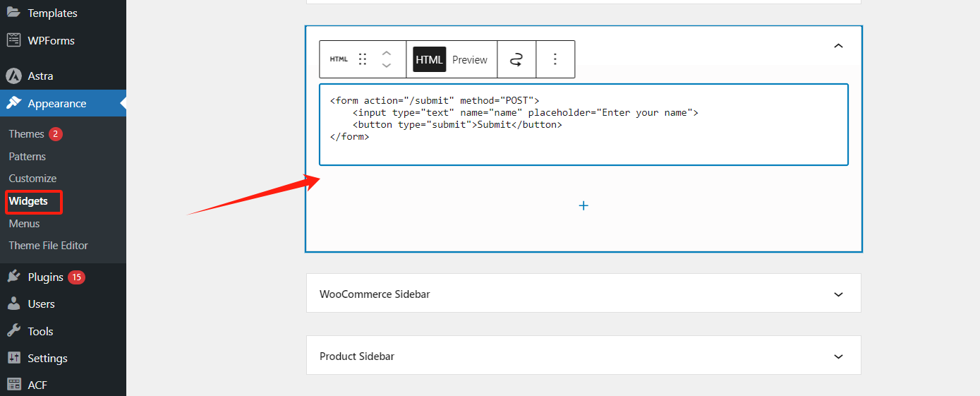The image size is (980, 396).
Task: Open Themes under Appearance
Action: pos(27,134)
